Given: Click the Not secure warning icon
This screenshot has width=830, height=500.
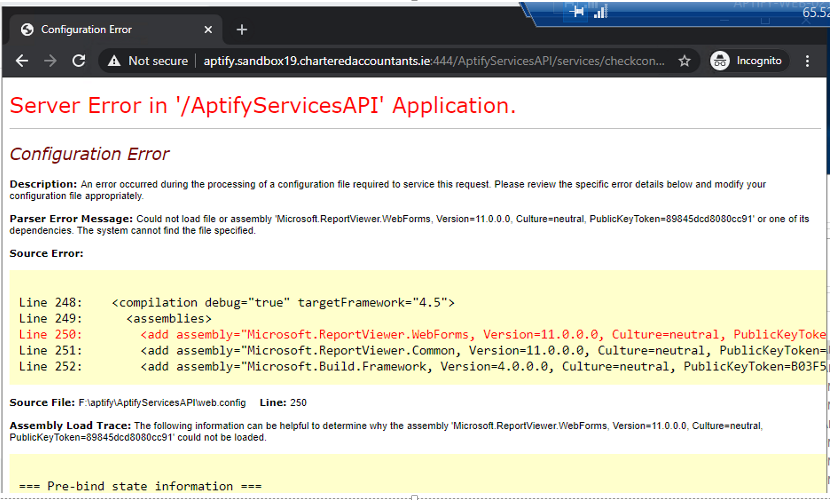Looking at the screenshot, I should tap(114, 61).
